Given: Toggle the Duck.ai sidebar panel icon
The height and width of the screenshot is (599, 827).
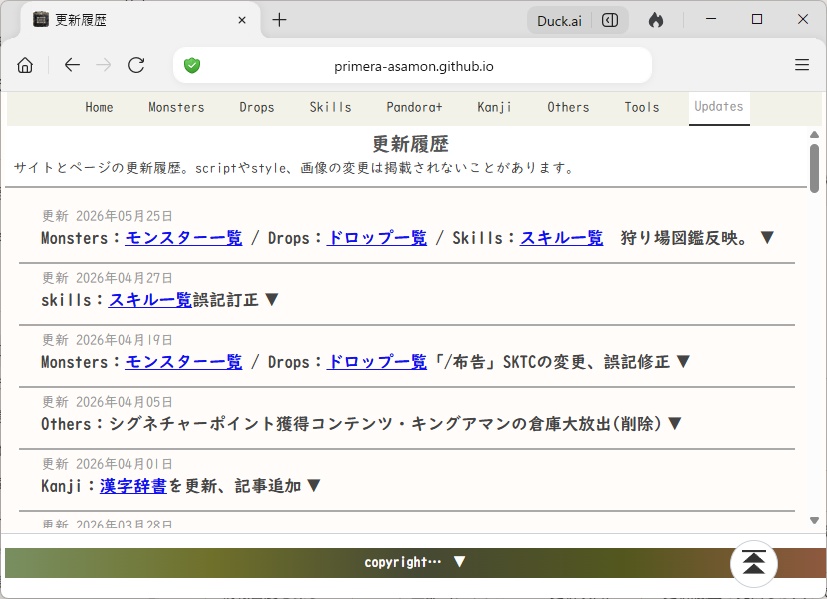Looking at the screenshot, I should tap(610, 21).
